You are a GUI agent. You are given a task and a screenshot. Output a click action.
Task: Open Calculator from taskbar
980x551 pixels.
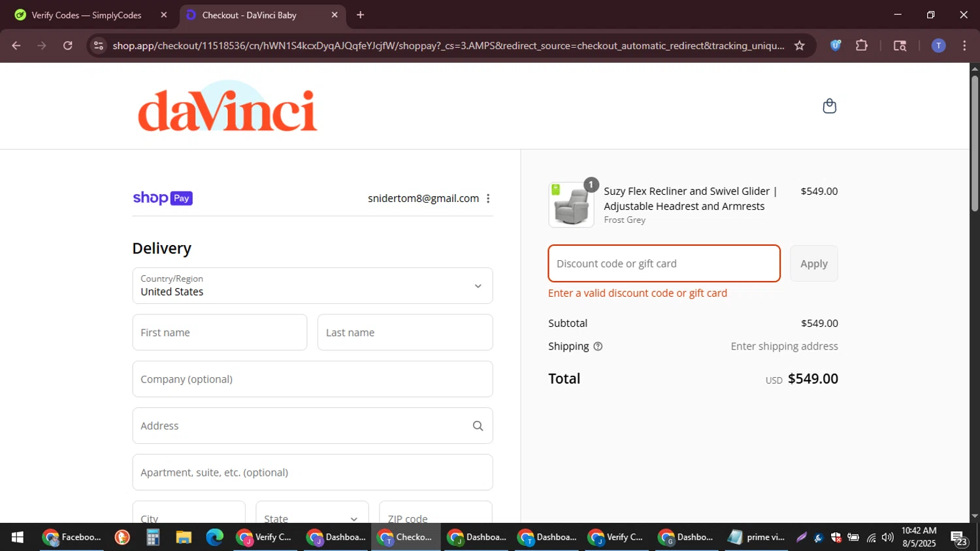(153, 537)
